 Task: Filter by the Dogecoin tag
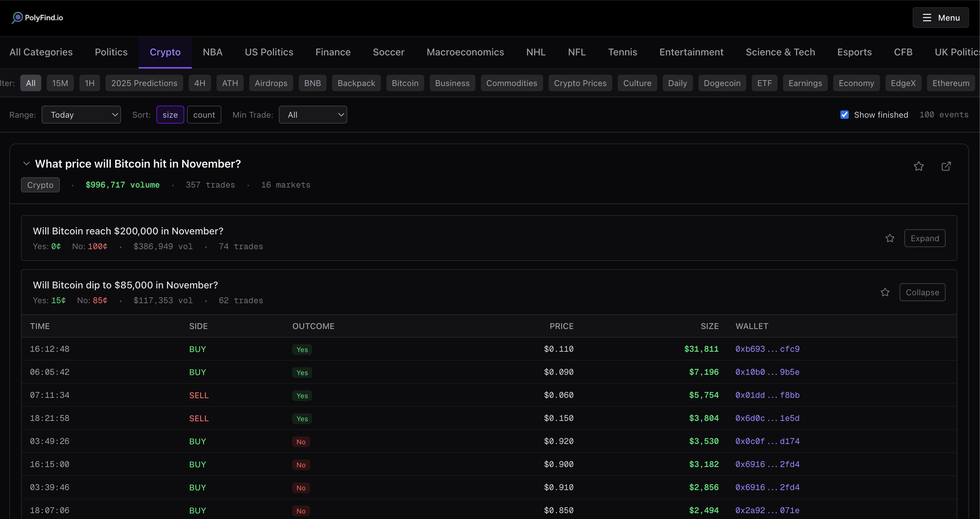(x=722, y=83)
